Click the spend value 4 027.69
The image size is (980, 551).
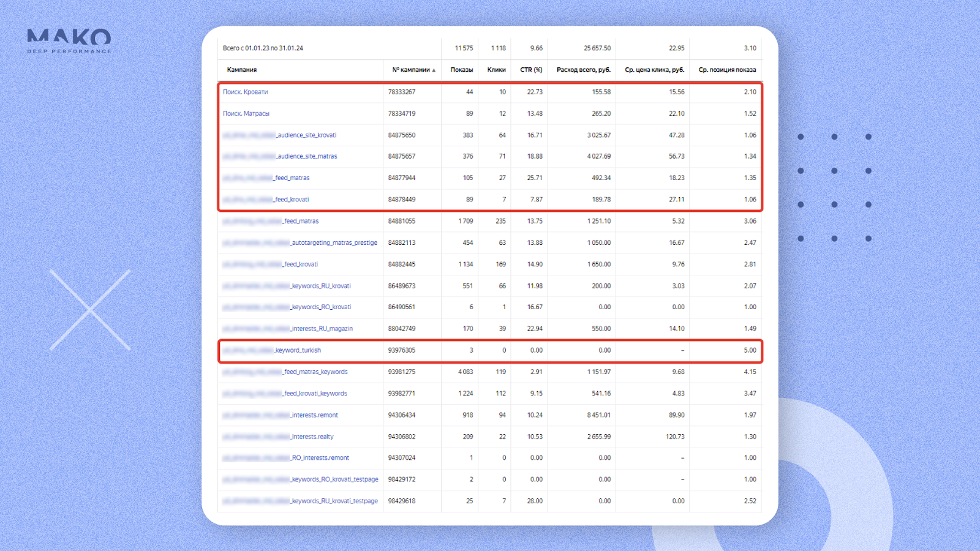599,157
